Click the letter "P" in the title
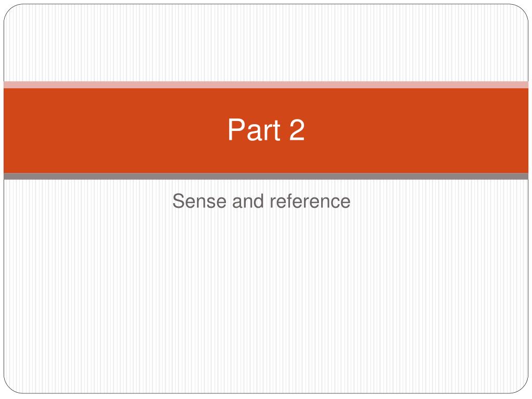Viewport: 532px width, 399px height. (235, 129)
